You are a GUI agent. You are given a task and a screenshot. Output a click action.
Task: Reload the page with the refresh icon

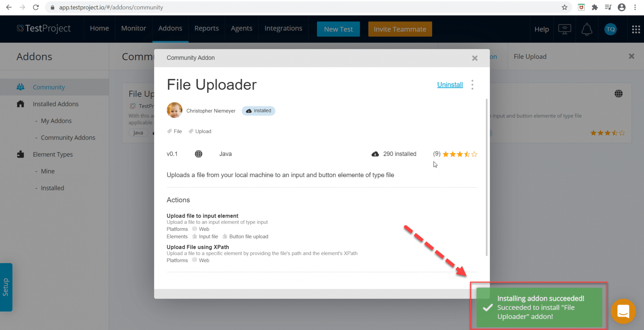(36, 7)
